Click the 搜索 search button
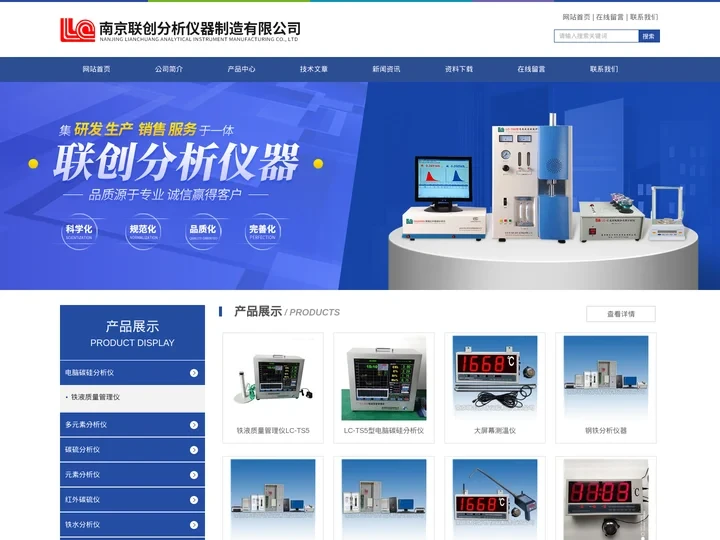Image resolution: width=720 pixels, height=540 pixels. pos(649,36)
